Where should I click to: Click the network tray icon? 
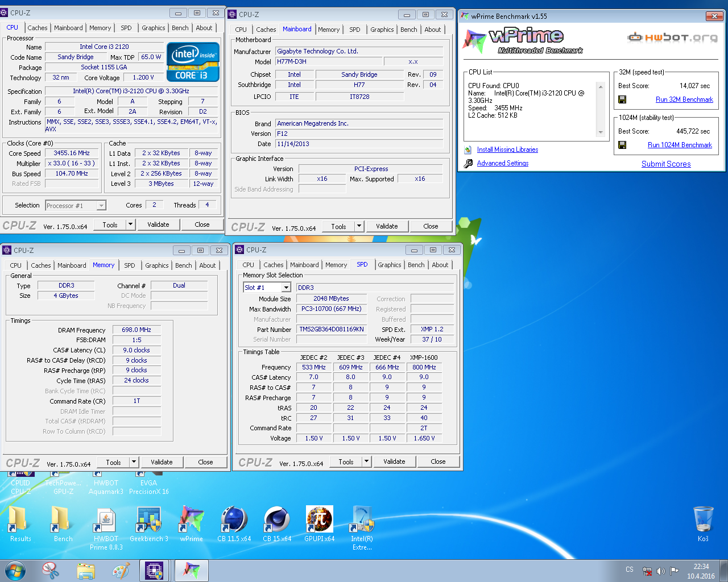647,571
